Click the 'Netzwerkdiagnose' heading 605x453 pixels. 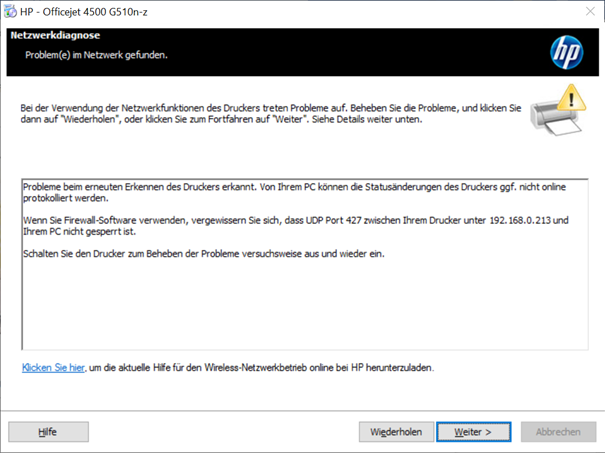coord(55,35)
